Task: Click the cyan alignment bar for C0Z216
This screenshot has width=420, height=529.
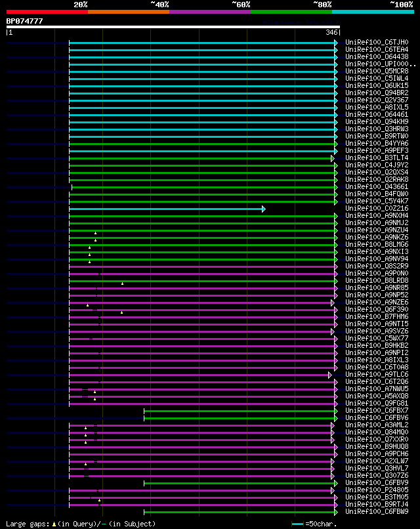Action: [165, 209]
